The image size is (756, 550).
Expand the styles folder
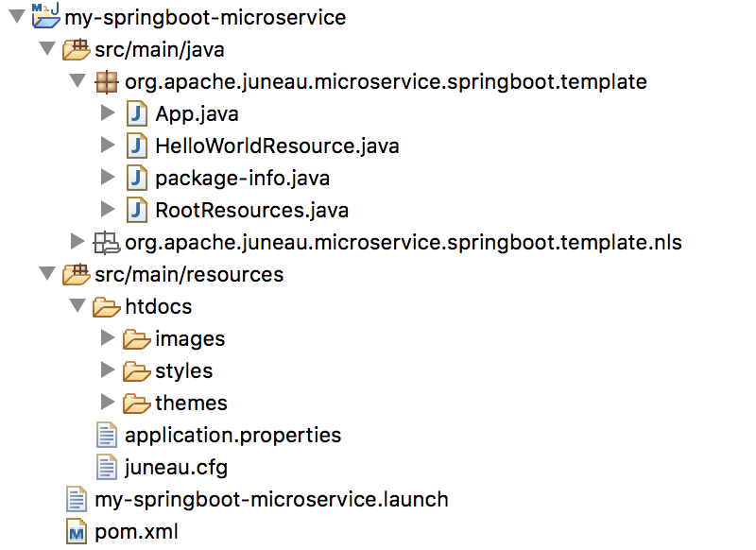[107, 370]
